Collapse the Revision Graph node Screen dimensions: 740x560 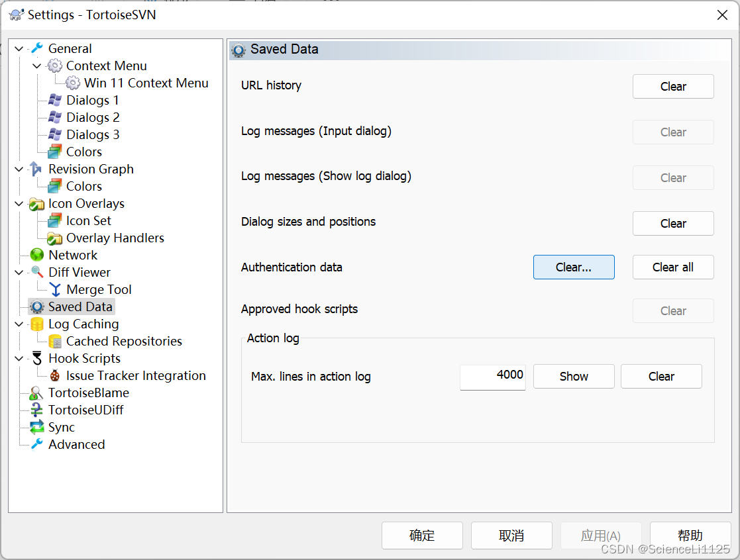(x=19, y=169)
